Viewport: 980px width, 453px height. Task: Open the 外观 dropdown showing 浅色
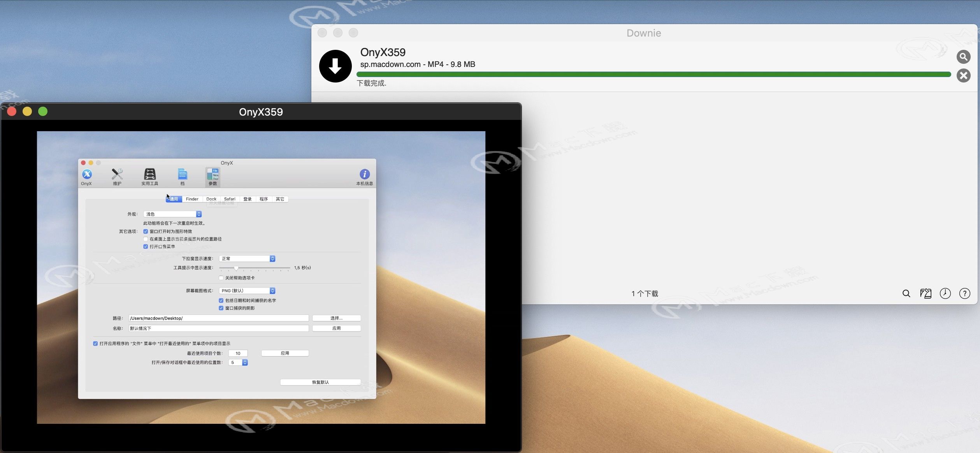tap(172, 214)
